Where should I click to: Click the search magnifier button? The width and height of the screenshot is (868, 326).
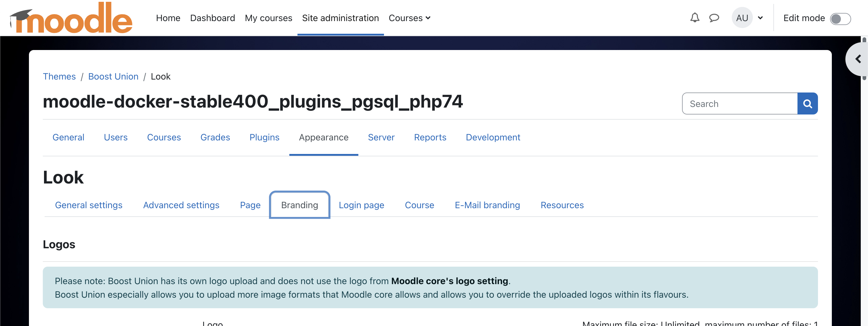pos(807,103)
